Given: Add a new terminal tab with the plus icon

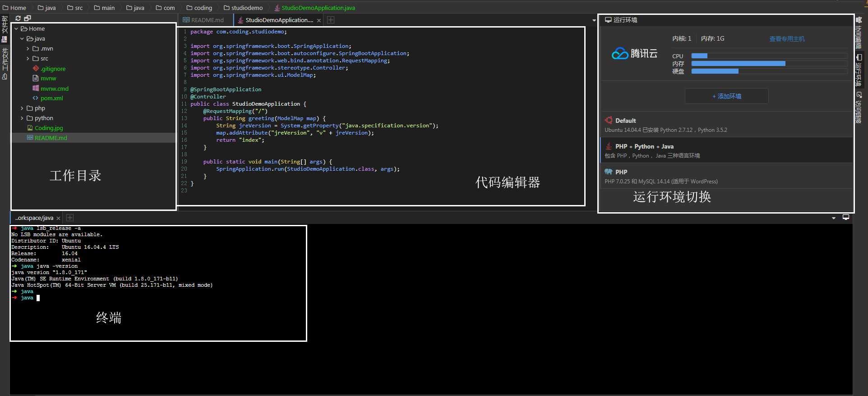Looking at the screenshot, I should click(70, 218).
